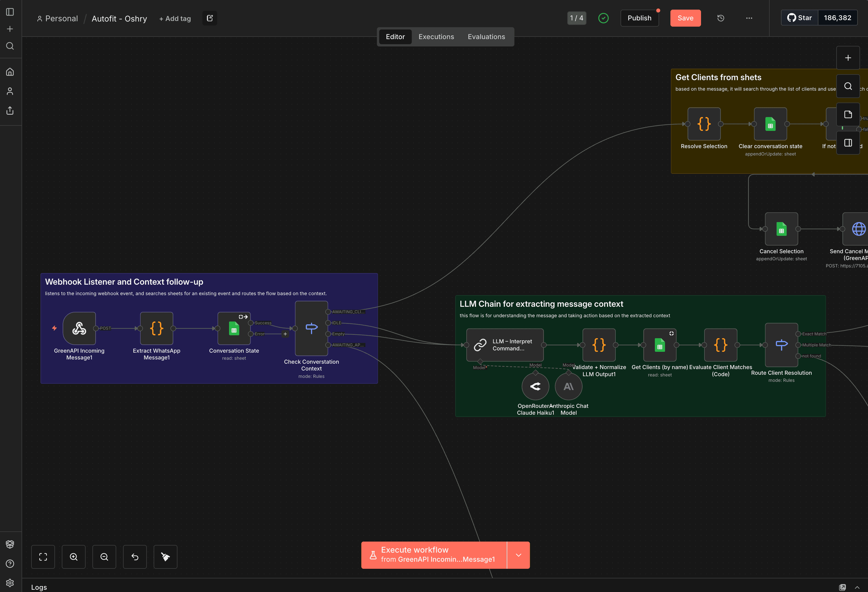Toggle the side panel layout button on canvas
The width and height of the screenshot is (868, 592).
pos(848,142)
